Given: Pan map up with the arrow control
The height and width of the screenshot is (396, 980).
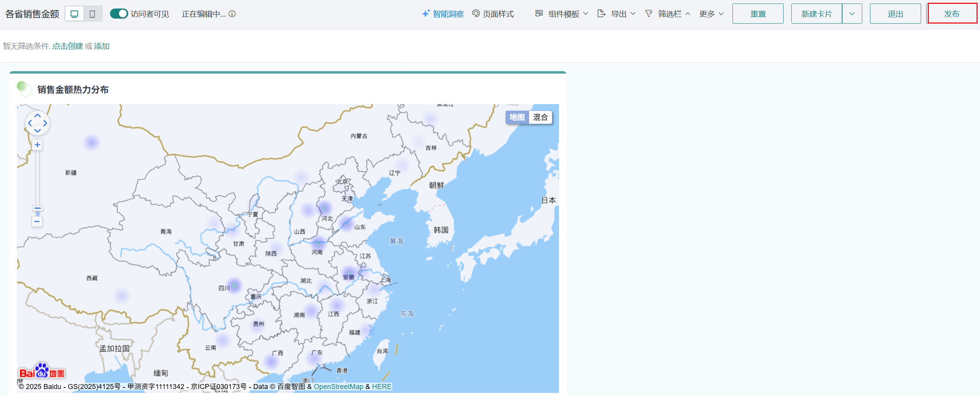Looking at the screenshot, I should pos(37,116).
